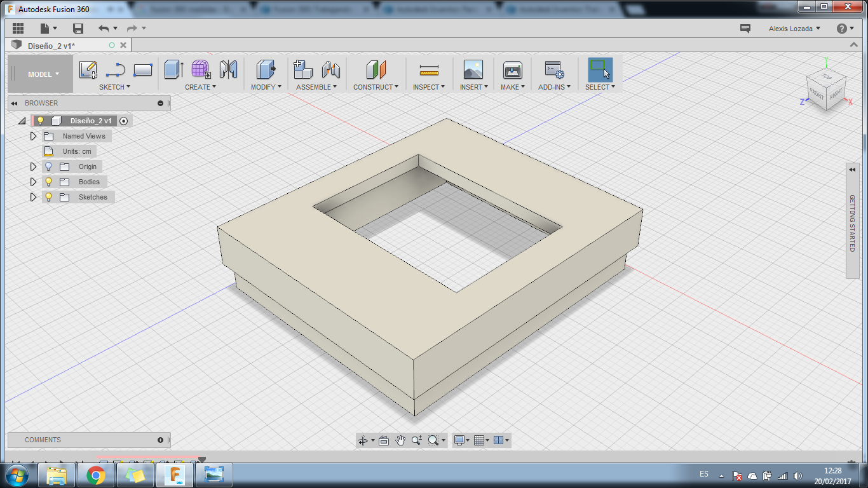Expand the COMMENTS panel plus button
The height and width of the screenshot is (488, 868).
pyautogui.click(x=161, y=440)
